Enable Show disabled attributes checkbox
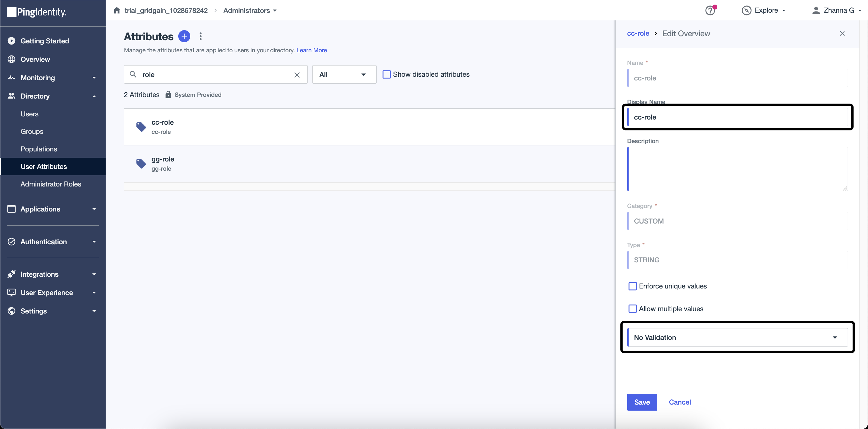This screenshot has height=429, width=868. point(386,74)
